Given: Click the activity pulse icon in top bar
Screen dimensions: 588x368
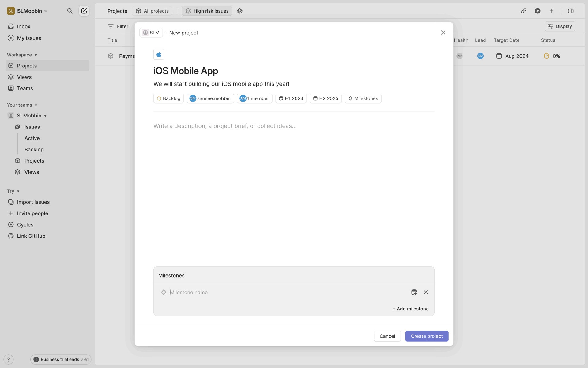Looking at the screenshot, I should pyautogui.click(x=537, y=11).
